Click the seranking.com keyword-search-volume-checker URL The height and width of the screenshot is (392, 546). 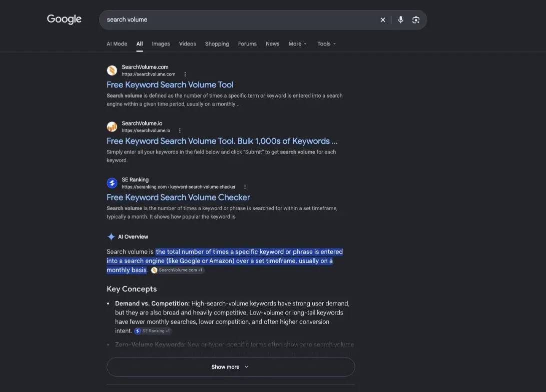click(x=179, y=187)
